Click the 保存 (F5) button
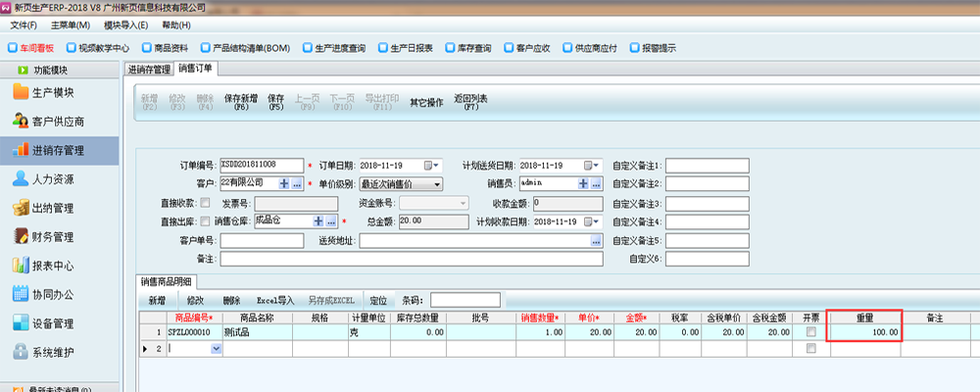The width and height of the screenshot is (980, 392). coord(275,102)
